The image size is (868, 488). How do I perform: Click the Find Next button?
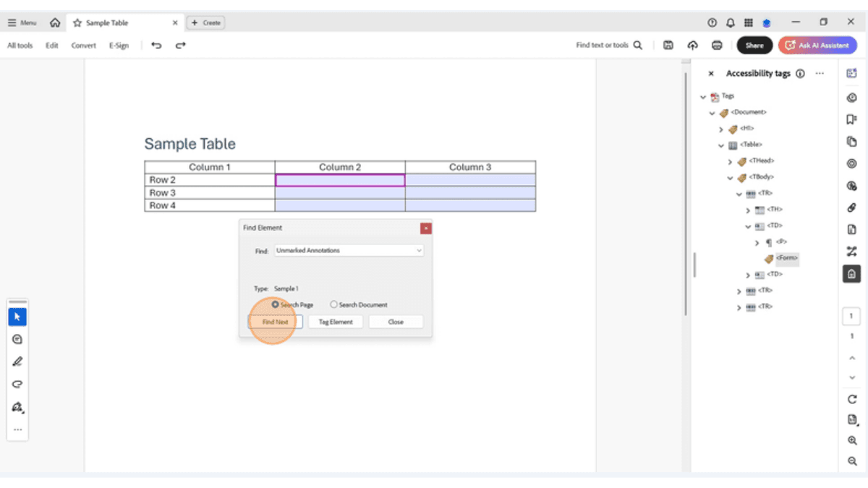274,321
